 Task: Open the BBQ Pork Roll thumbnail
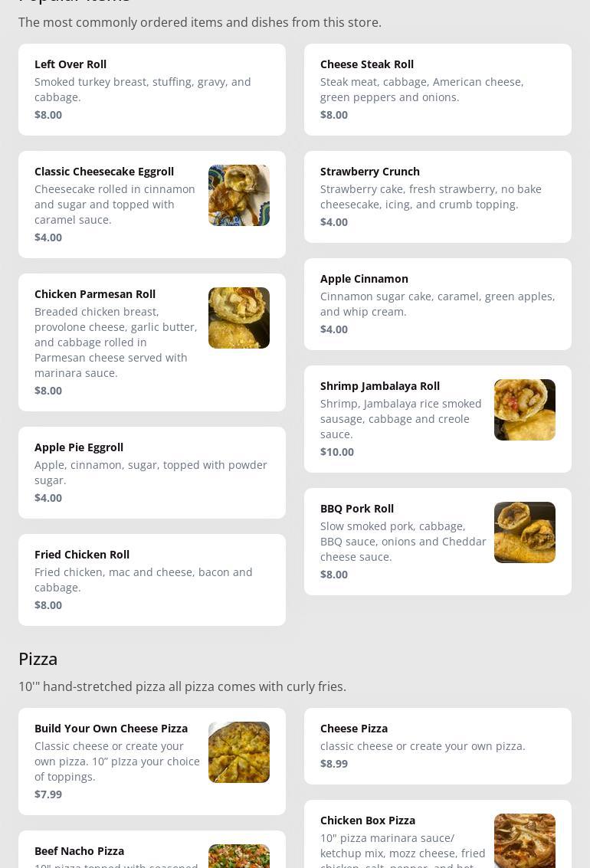click(525, 532)
